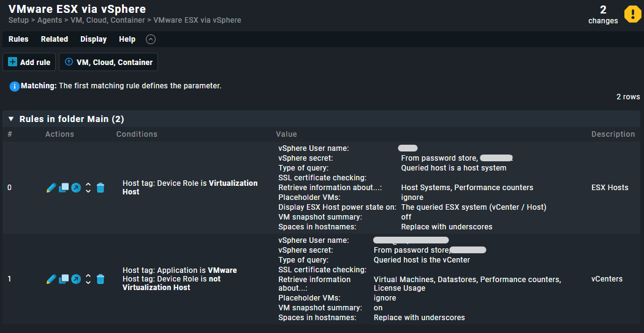
Task: Move rule 0 to another folder
Action: tap(76, 188)
